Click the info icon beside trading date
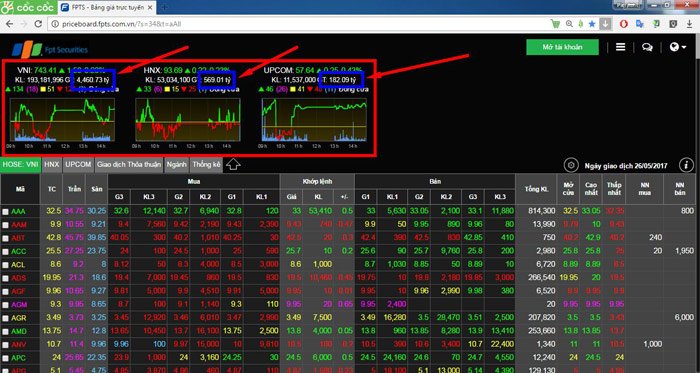This screenshot has height=373, width=700. [686, 165]
